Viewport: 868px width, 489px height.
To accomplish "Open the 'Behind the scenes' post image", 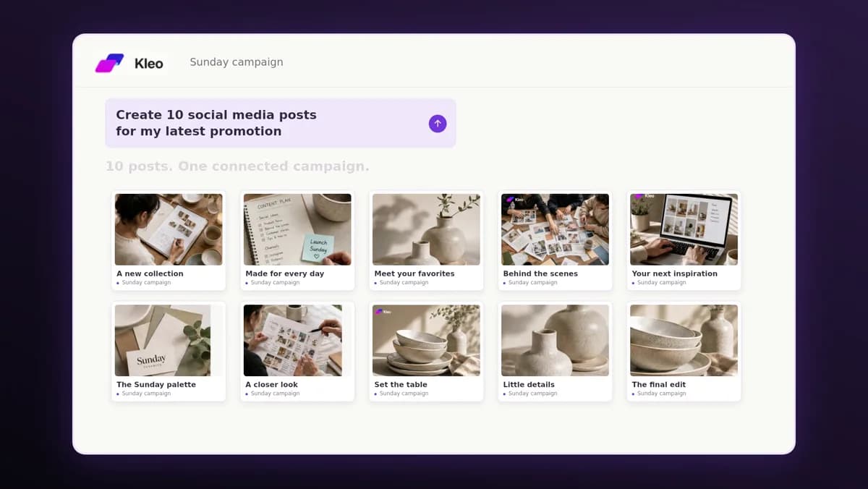I will (555, 229).
